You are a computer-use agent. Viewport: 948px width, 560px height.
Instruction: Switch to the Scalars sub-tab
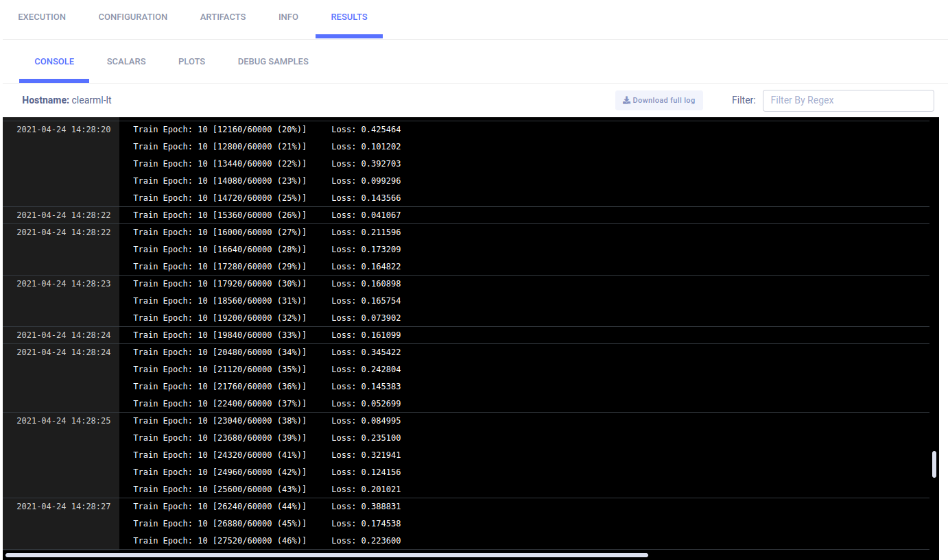point(126,62)
